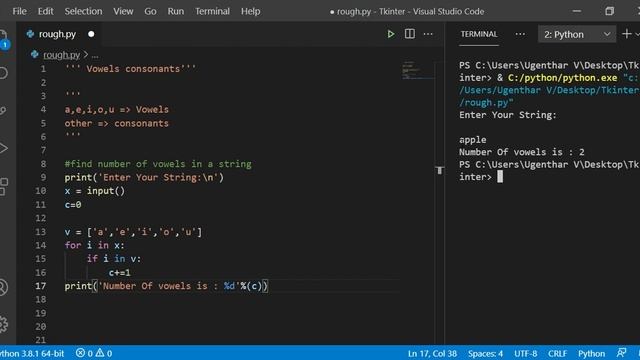This screenshot has width=640, height=360.
Task: Click the terminal prompt cursor
Action: (500, 177)
